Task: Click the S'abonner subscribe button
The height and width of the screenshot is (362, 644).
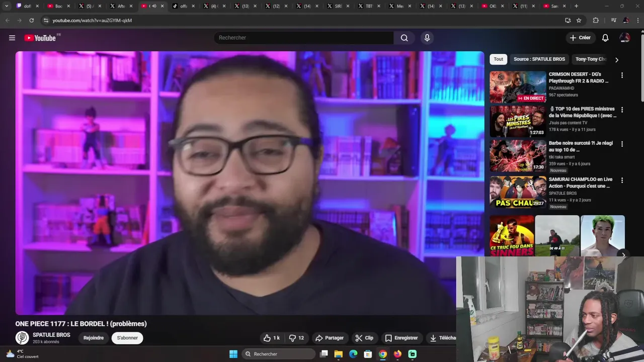Action: click(127, 338)
